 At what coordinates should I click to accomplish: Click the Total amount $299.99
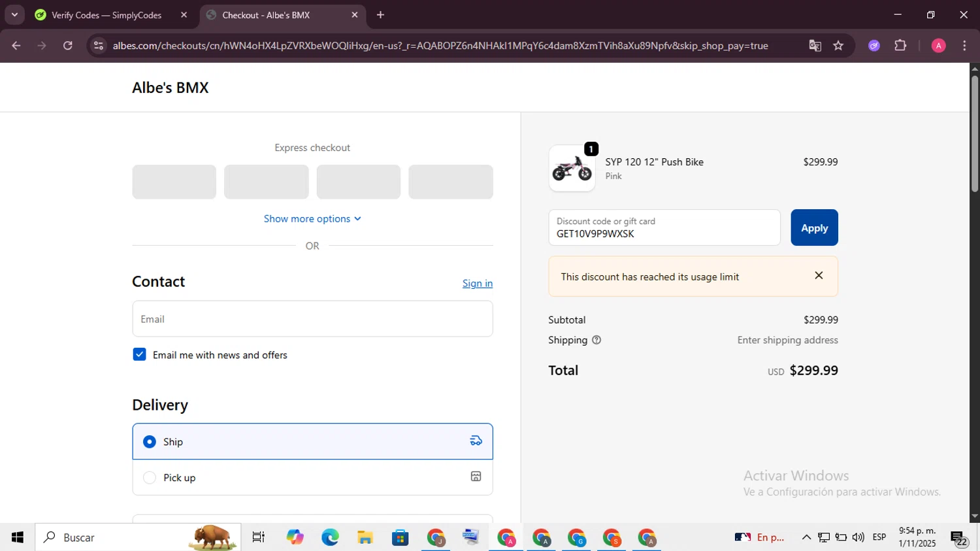pos(813,370)
